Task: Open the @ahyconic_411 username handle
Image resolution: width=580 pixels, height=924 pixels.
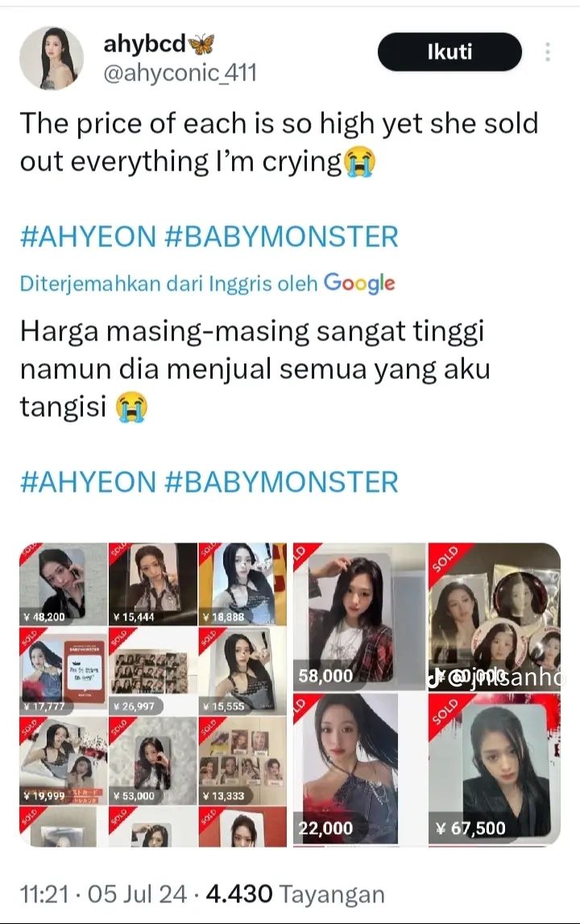Action: [x=180, y=73]
